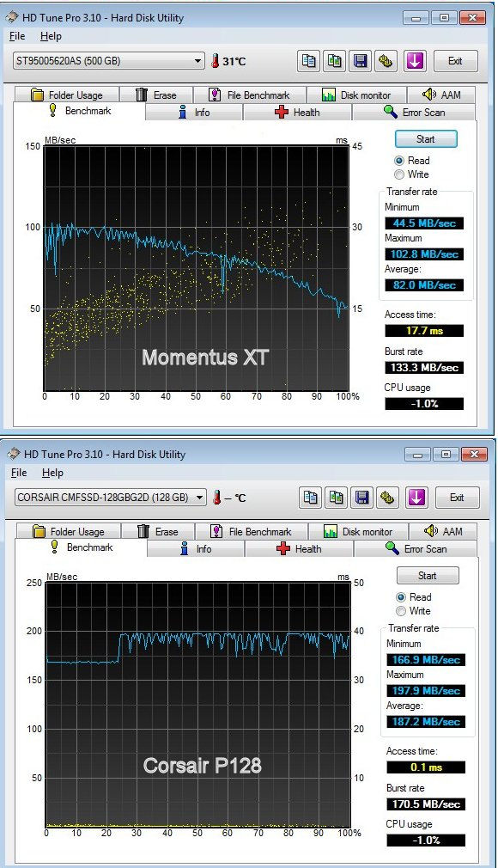Switch to File Benchmark tab in Corsair window

tap(252, 531)
